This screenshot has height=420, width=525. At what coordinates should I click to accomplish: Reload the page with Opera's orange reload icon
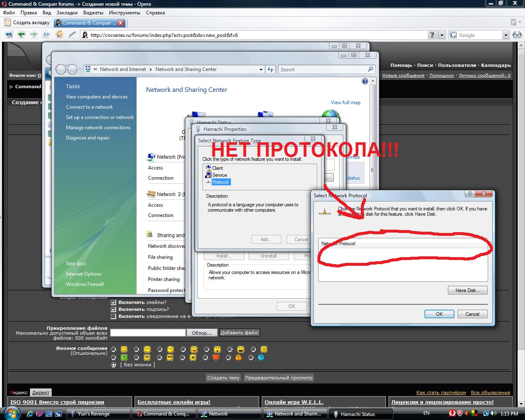click(x=59, y=35)
